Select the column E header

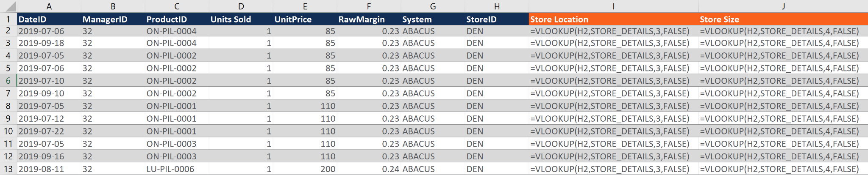[x=305, y=6]
